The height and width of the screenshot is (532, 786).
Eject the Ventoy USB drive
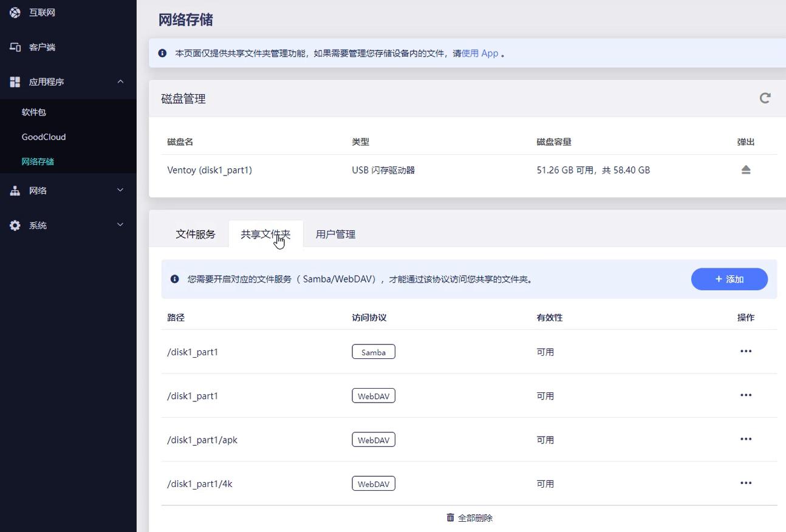[746, 169]
